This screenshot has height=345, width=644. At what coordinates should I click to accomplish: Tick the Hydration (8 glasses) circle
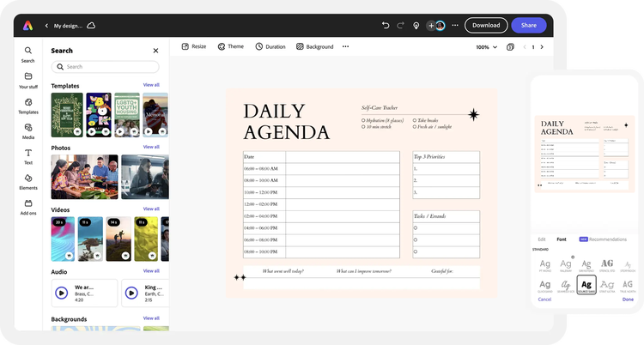tap(363, 120)
